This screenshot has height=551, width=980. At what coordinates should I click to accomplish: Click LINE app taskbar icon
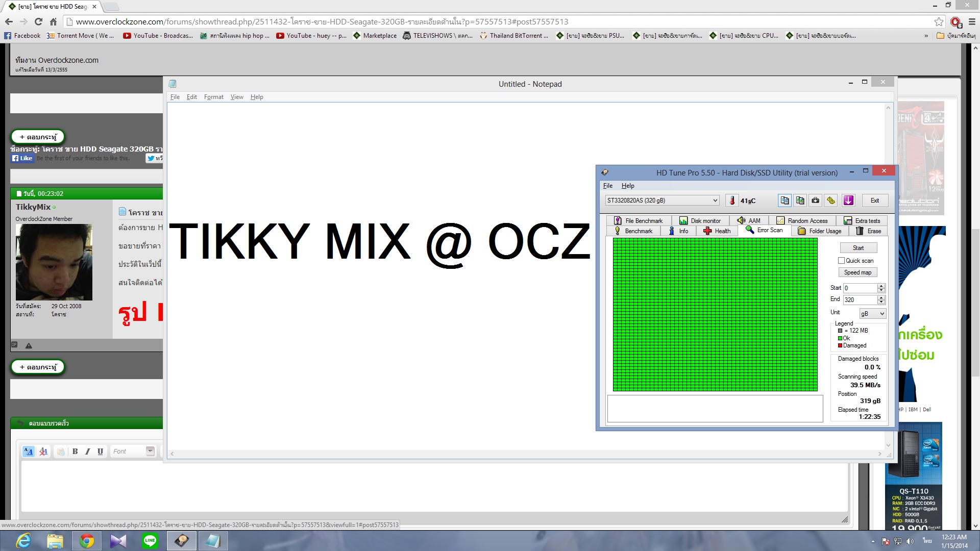tap(150, 541)
